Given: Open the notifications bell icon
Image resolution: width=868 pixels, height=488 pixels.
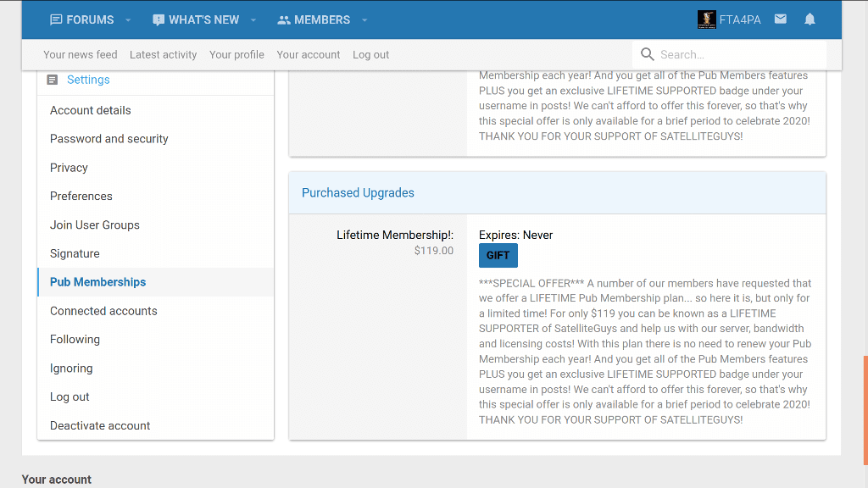Looking at the screenshot, I should (810, 19).
